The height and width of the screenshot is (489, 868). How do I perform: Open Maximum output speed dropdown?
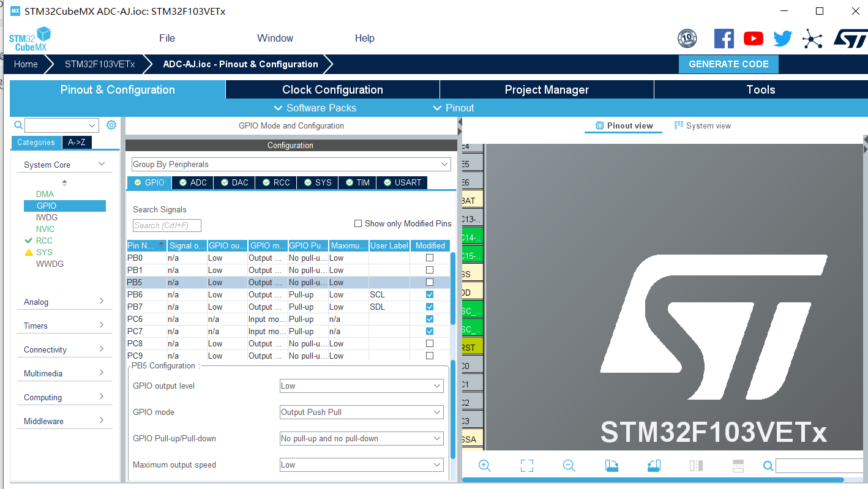pyautogui.click(x=361, y=465)
